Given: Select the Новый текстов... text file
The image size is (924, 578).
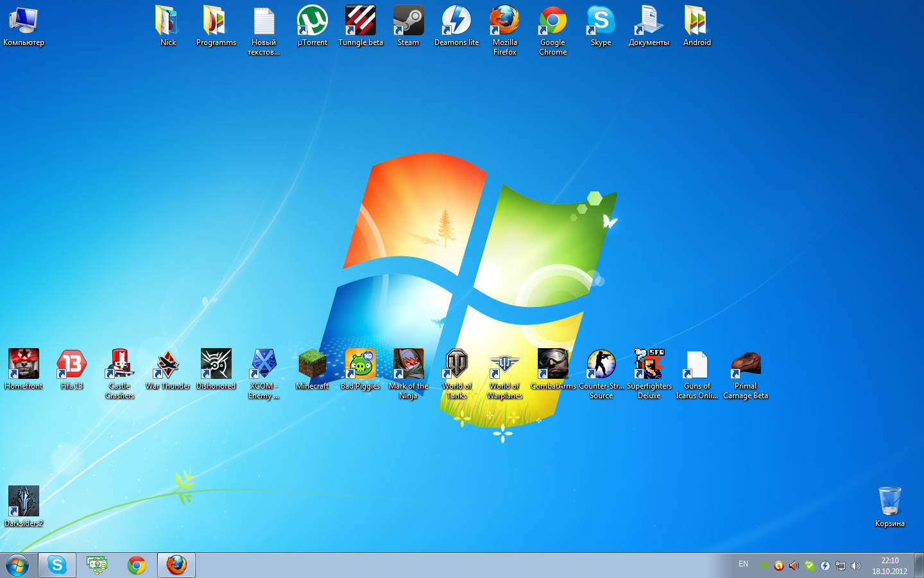Looking at the screenshot, I should pyautogui.click(x=264, y=30).
